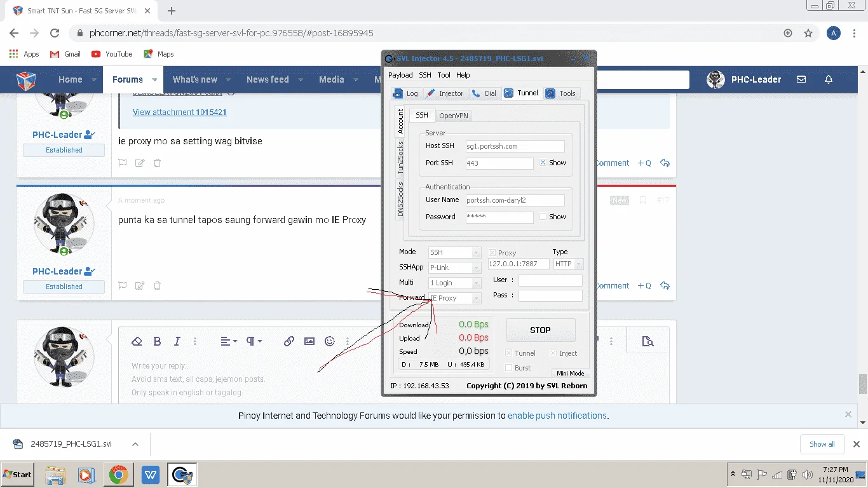Open the SSH menu in the menu bar
The width and height of the screenshot is (868, 488).
coord(424,75)
